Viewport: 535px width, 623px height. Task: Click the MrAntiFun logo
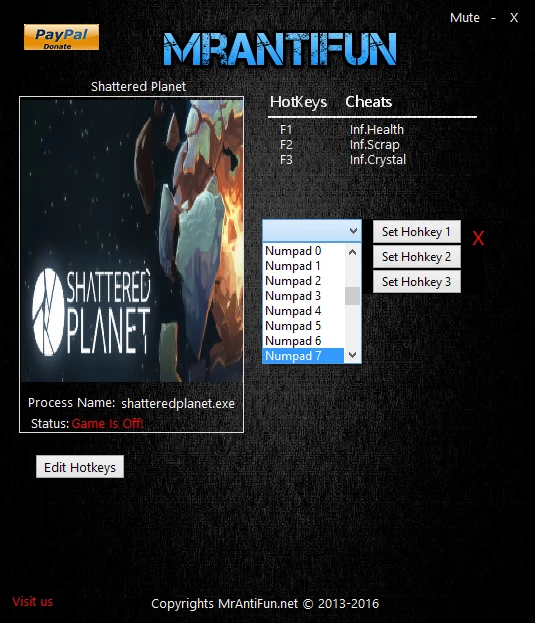click(x=280, y=49)
